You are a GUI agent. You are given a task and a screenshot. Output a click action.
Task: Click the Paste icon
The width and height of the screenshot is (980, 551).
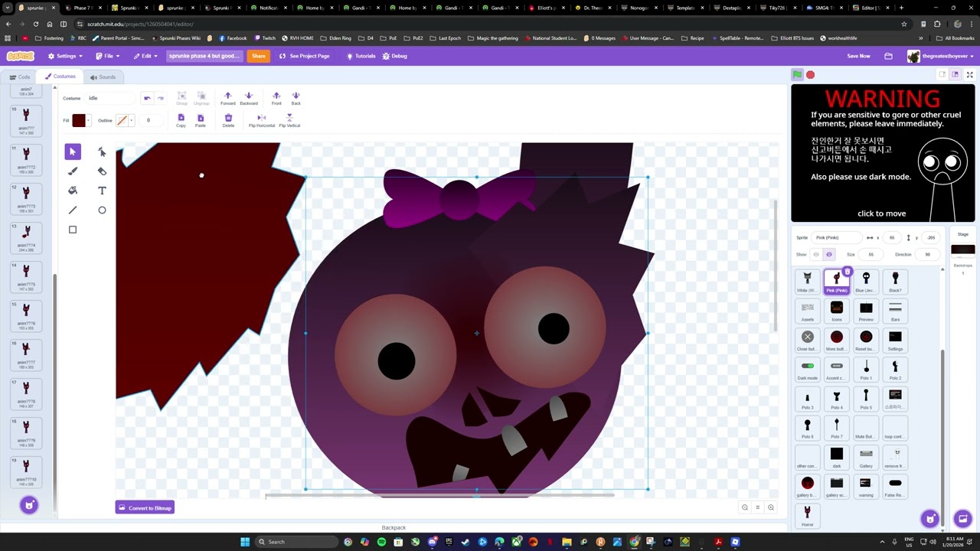click(200, 120)
